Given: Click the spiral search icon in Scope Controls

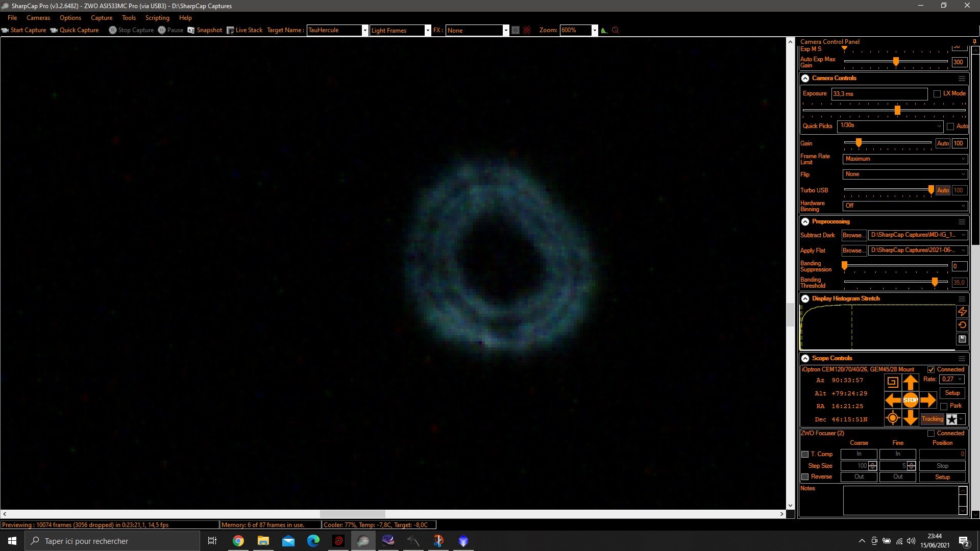Looking at the screenshot, I should click(892, 382).
